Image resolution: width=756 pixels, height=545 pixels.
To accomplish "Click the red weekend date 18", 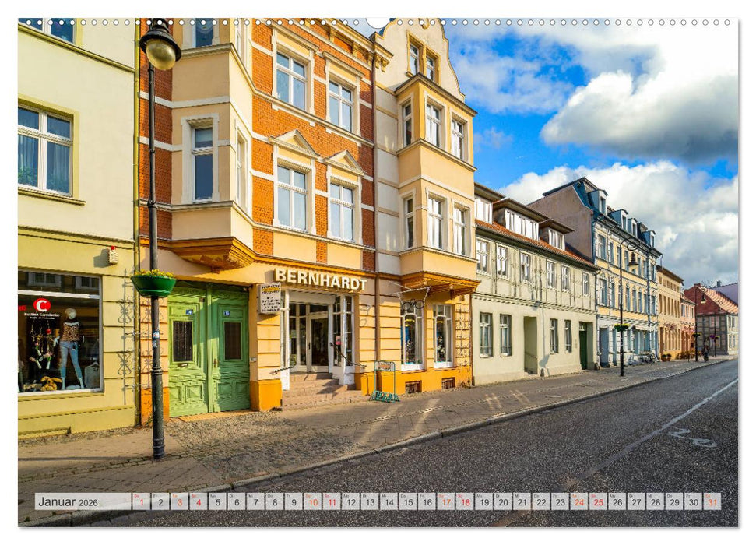I will click(x=464, y=502).
